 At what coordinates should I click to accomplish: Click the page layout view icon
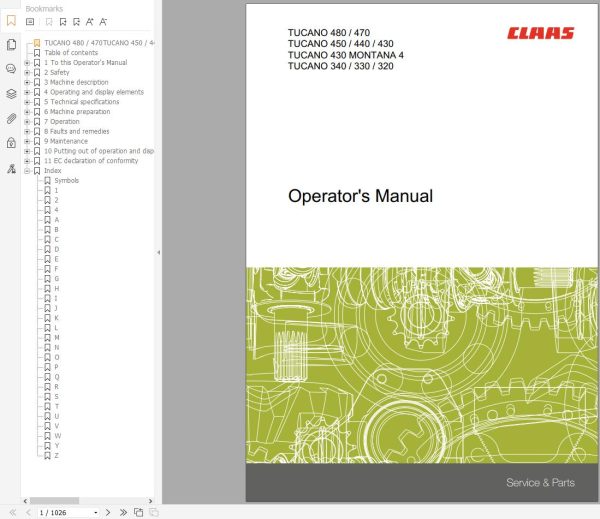138,512
